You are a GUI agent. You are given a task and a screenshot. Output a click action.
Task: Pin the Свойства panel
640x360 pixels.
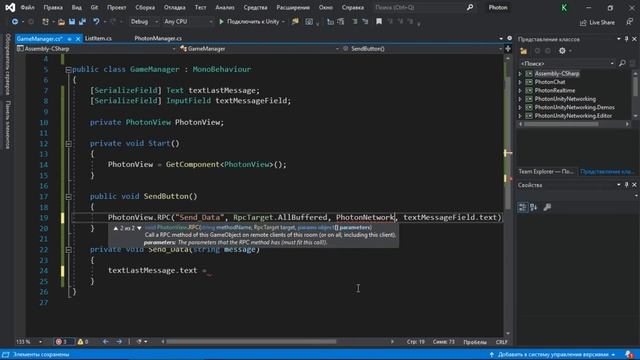[x=627, y=185]
